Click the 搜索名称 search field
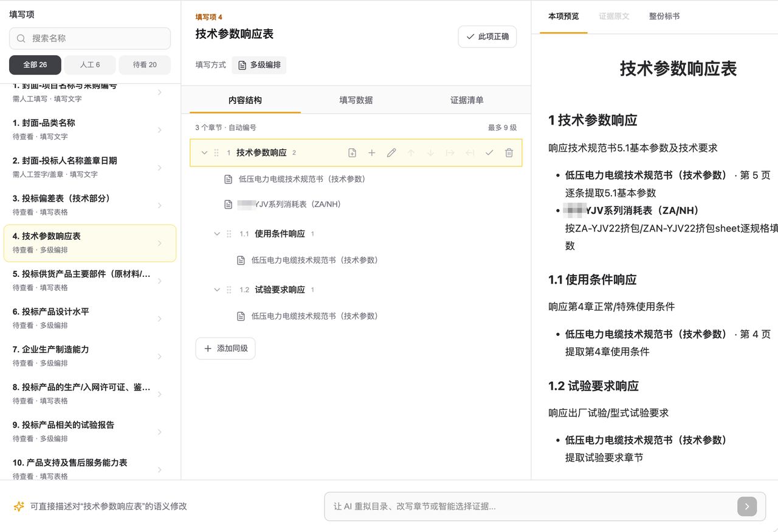 [90, 38]
